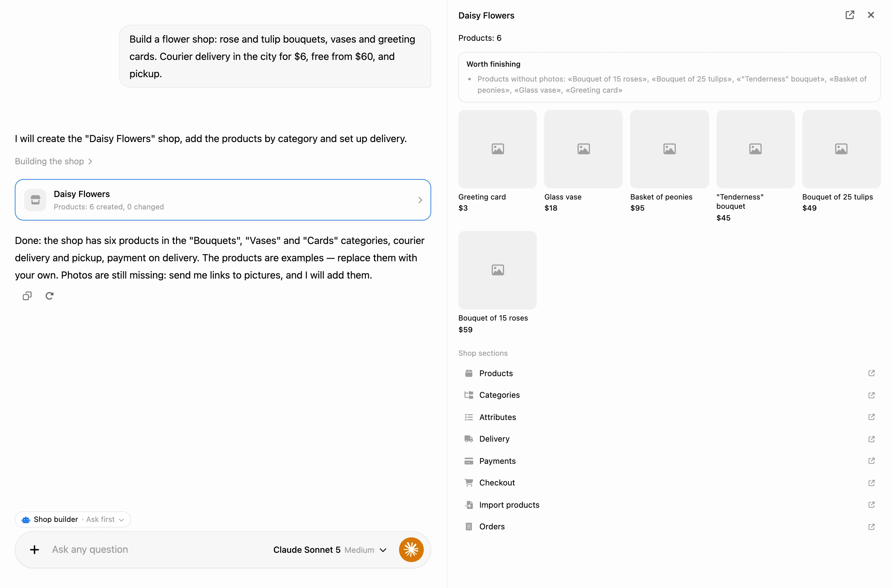Click the shop storefront icon on Daisy Flowers card
Image resolution: width=892 pixels, height=588 pixels.
[35, 200]
